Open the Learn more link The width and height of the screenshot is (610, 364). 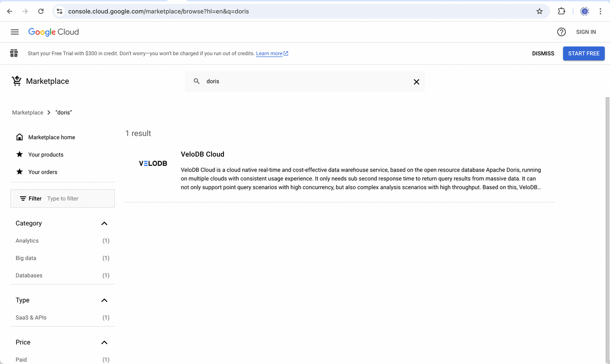269,53
